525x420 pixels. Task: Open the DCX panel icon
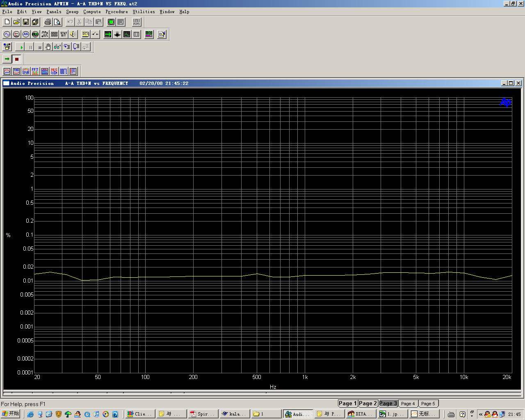(x=85, y=34)
